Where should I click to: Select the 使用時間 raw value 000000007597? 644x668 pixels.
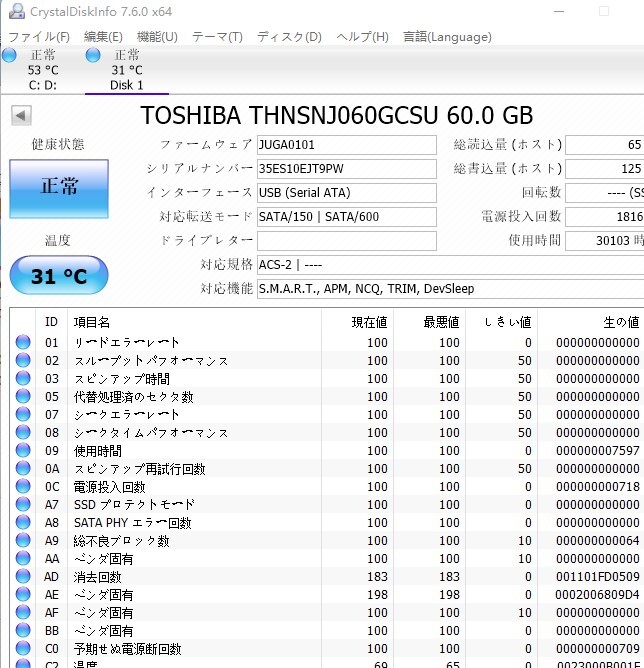coord(598,451)
